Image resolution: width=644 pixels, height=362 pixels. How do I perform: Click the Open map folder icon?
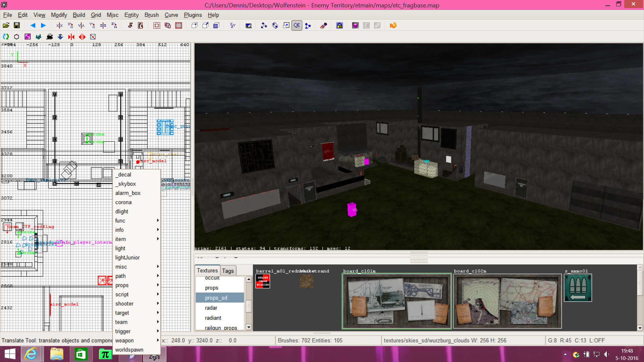[x=6, y=25]
